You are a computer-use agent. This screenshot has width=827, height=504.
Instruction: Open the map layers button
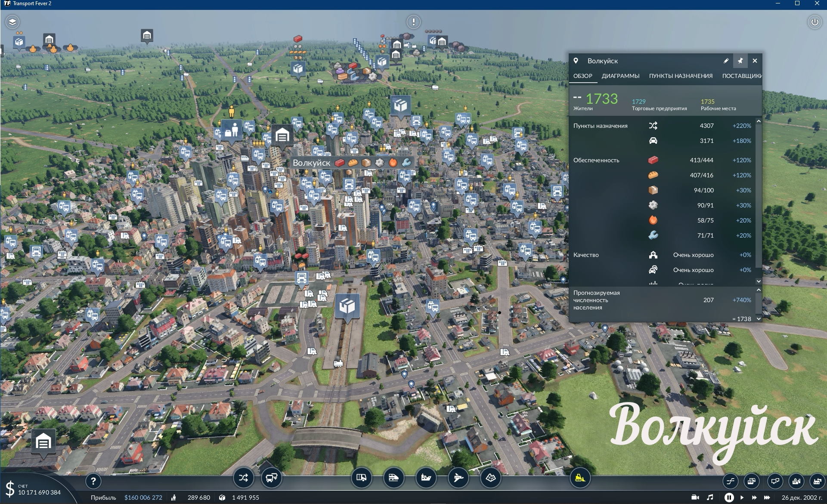click(x=12, y=22)
